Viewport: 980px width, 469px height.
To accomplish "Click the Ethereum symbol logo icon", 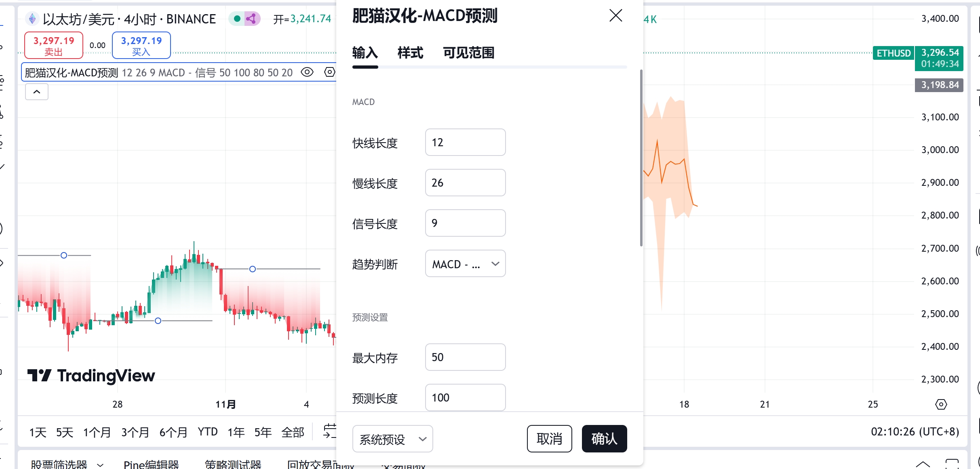I will tap(32, 19).
